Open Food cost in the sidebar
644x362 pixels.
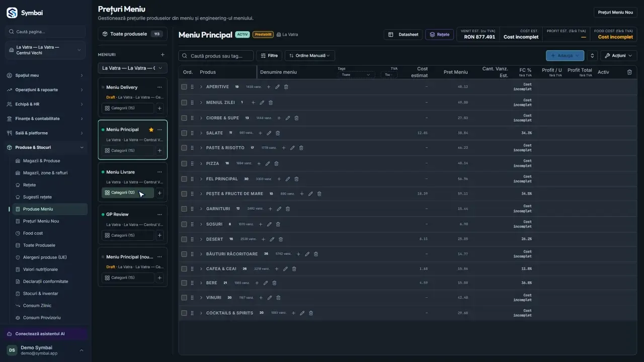33,233
